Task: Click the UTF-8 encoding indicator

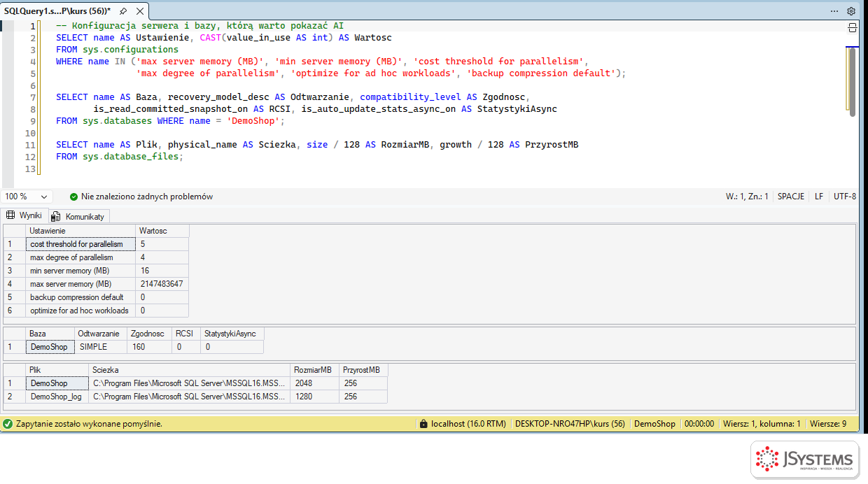Action: [x=845, y=197]
